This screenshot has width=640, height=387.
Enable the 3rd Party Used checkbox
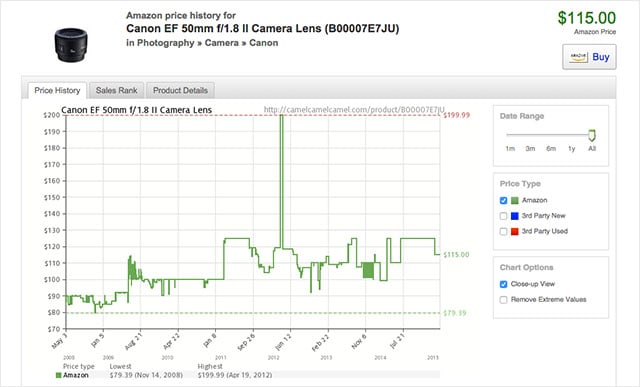click(x=503, y=231)
